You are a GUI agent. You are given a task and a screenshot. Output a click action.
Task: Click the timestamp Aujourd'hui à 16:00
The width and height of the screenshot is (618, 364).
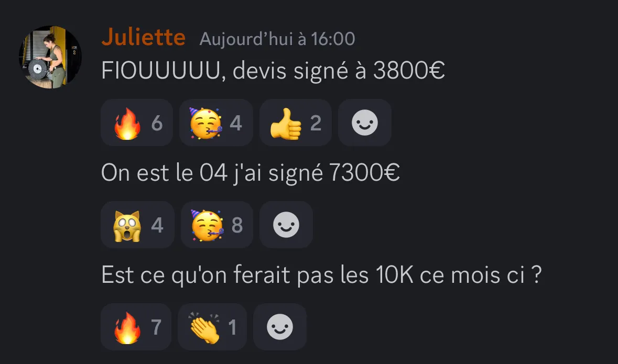click(x=277, y=39)
